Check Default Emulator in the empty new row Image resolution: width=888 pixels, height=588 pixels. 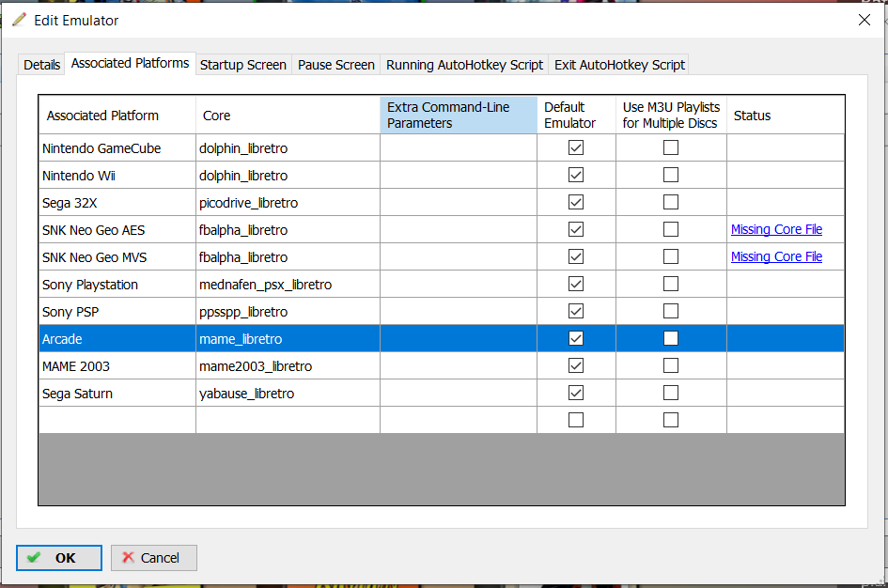pyautogui.click(x=576, y=420)
